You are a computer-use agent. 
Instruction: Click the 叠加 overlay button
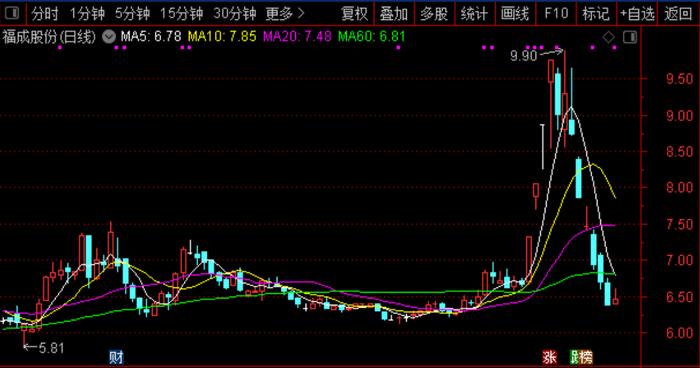tap(394, 14)
